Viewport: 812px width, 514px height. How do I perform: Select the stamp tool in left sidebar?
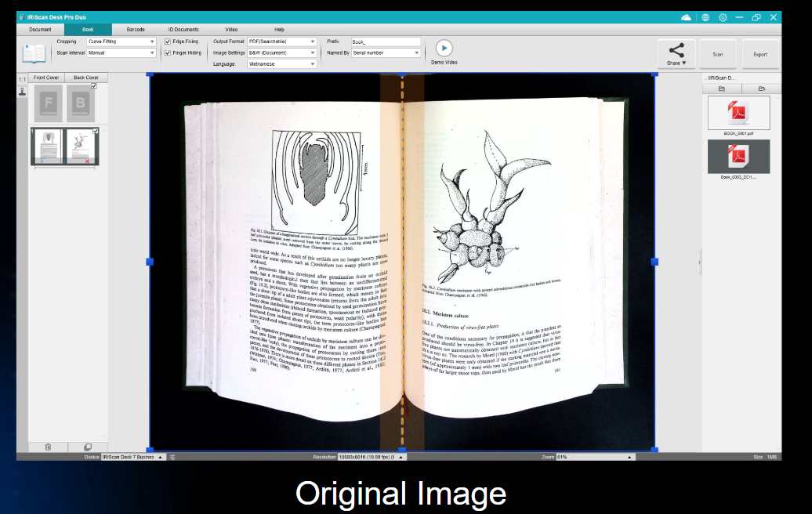(x=22, y=92)
